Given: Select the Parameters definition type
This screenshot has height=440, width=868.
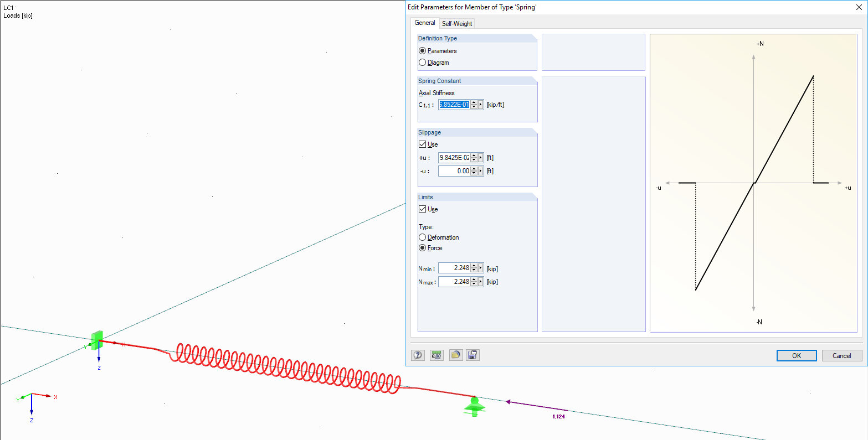Looking at the screenshot, I should pos(422,50).
